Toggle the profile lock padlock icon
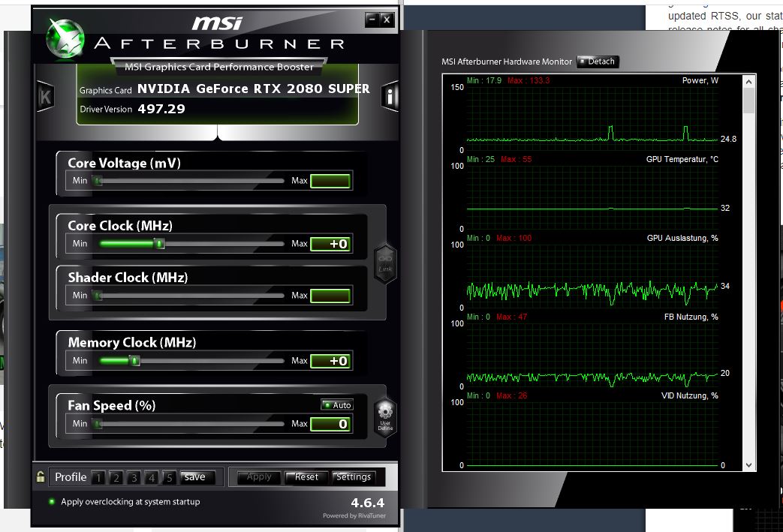The height and width of the screenshot is (532, 783). pyautogui.click(x=41, y=476)
